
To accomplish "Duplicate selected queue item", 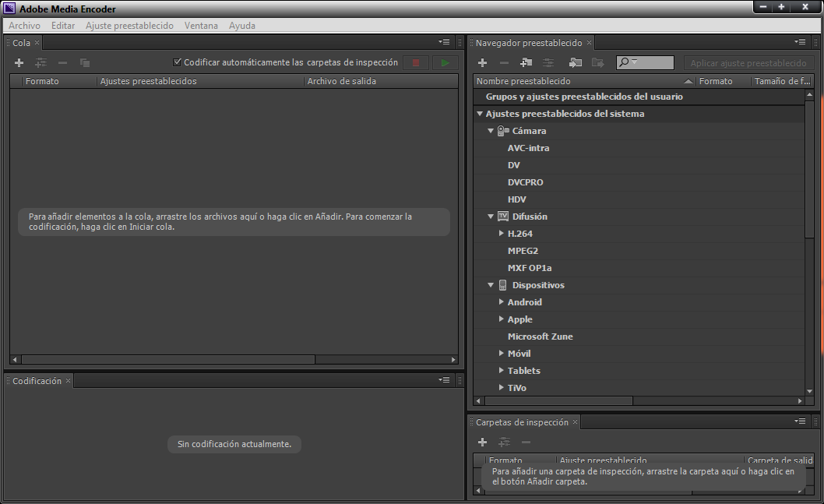I will [85, 62].
